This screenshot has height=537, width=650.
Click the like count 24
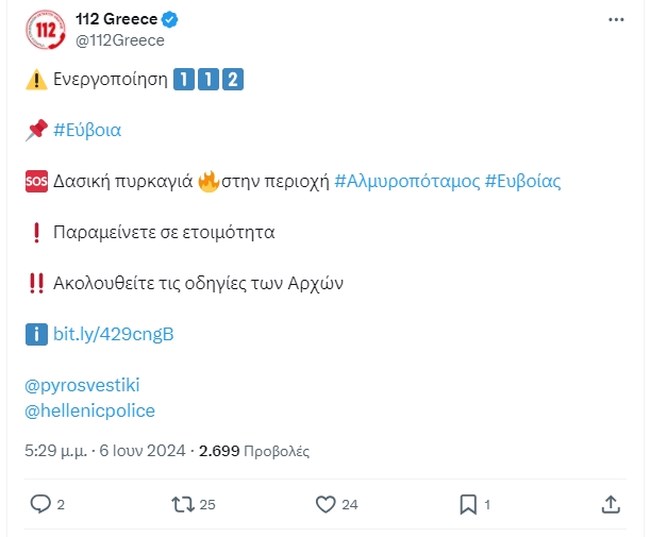(350, 505)
